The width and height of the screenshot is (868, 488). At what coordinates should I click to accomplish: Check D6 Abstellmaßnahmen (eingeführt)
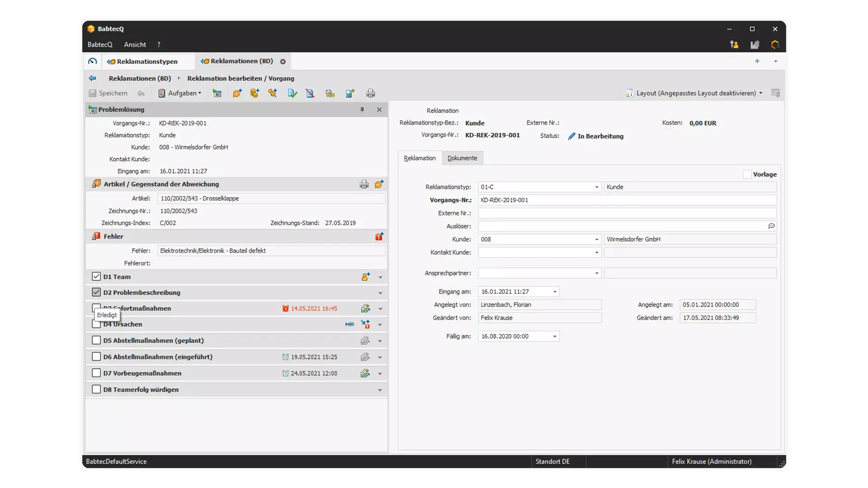(96, 356)
